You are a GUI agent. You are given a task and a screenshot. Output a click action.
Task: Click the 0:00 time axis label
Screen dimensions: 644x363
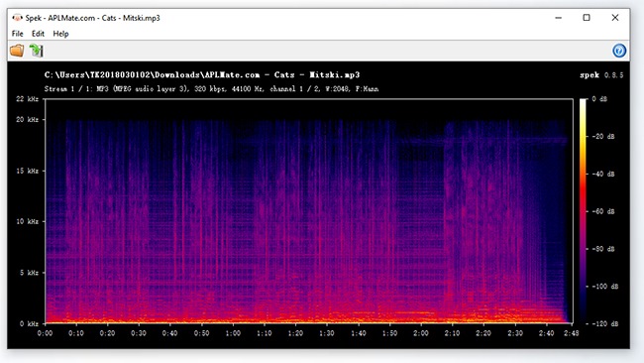click(45, 333)
